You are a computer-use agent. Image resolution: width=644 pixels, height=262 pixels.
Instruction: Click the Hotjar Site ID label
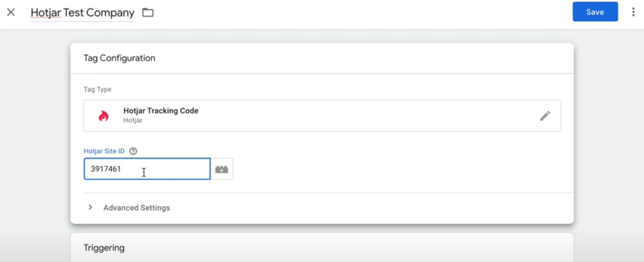tap(104, 151)
